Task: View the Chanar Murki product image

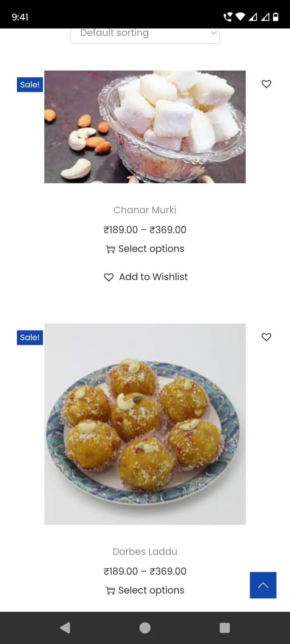Action: pos(145,127)
